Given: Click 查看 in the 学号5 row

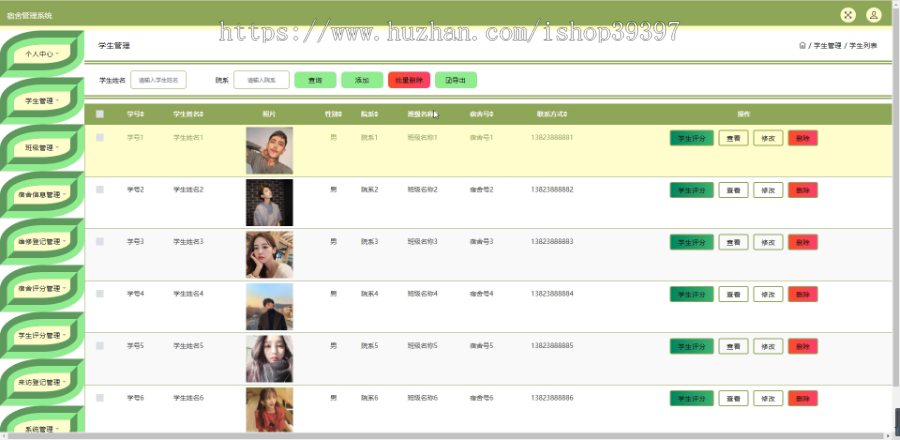Looking at the screenshot, I should pyautogui.click(x=734, y=346).
